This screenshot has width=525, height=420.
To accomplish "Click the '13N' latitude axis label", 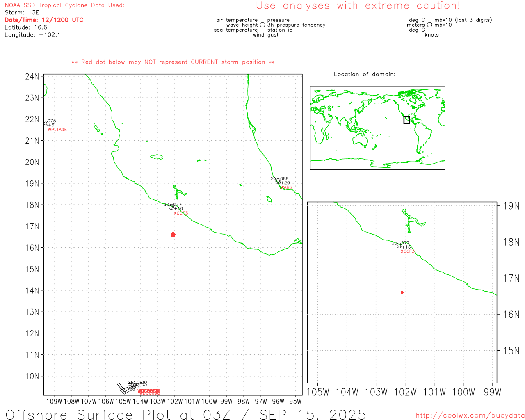I will pos(32,312).
